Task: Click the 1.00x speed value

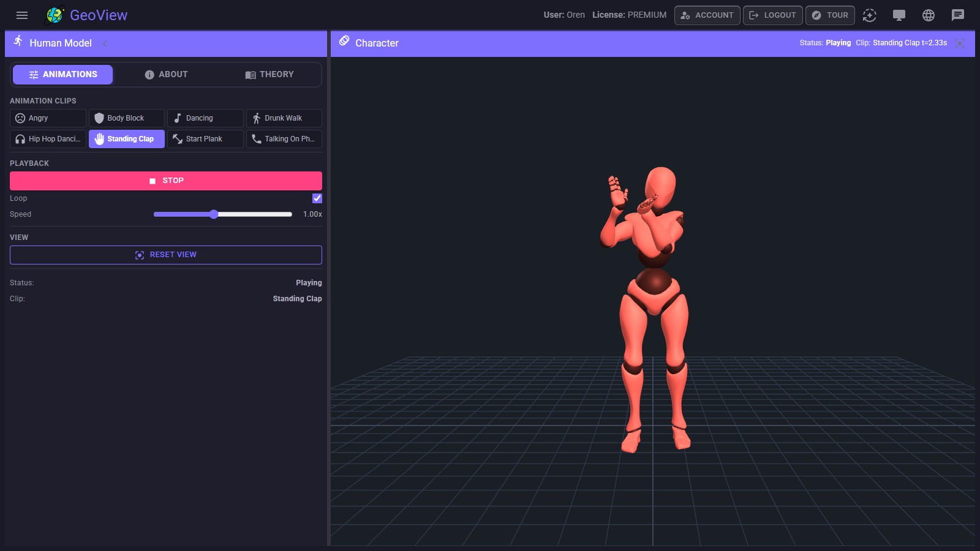Action: pyautogui.click(x=312, y=214)
